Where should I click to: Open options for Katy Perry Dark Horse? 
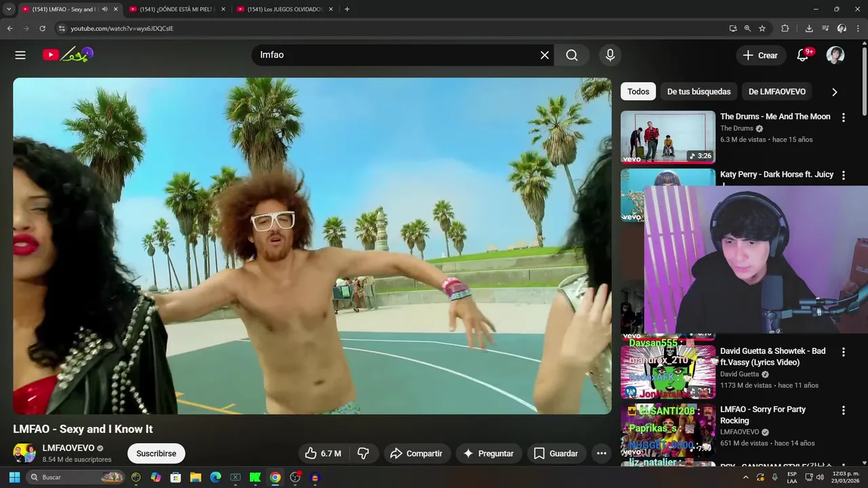coord(843,175)
